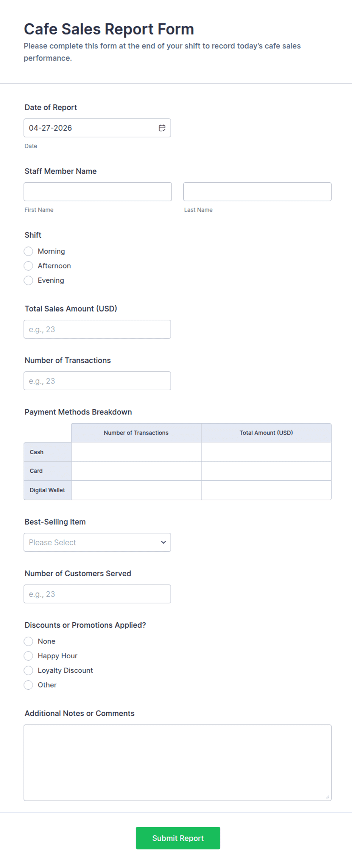Image resolution: width=352 pixels, height=868 pixels.
Task: Choose the Happy Hour promotion option
Action: pyautogui.click(x=28, y=656)
